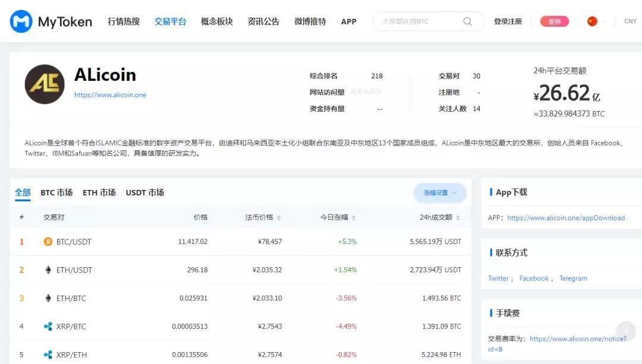Viewport: 642px width, 364px height.
Task: Sort by 法币价格 column arrows
Action: [279, 217]
